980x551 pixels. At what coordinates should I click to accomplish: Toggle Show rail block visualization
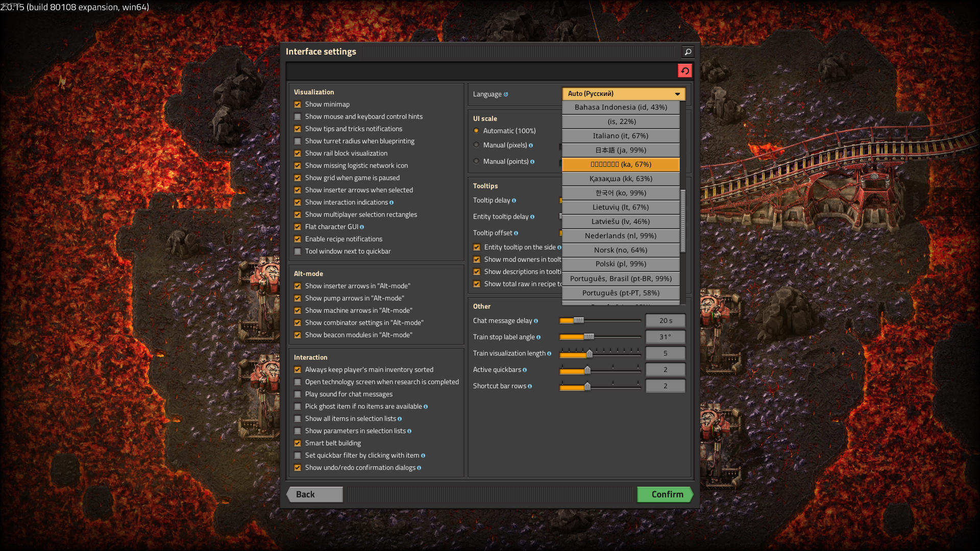pyautogui.click(x=298, y=154)
